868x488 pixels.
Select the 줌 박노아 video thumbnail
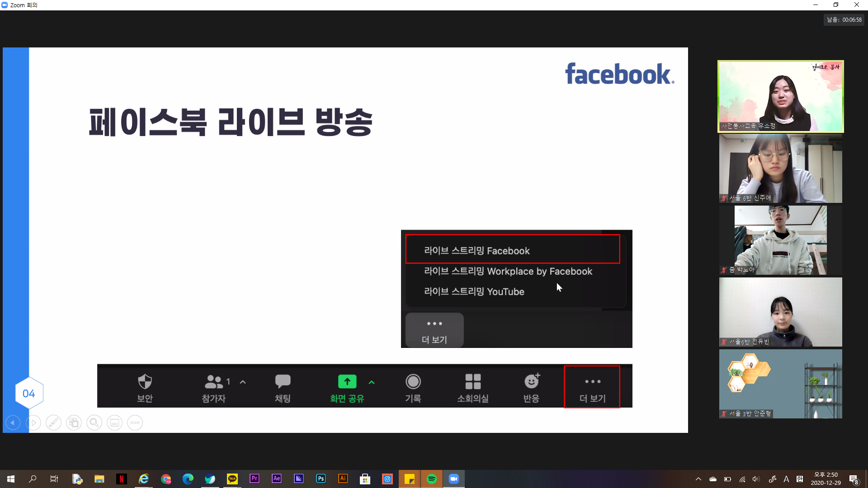pyautogui.click(x=781, y=240)
